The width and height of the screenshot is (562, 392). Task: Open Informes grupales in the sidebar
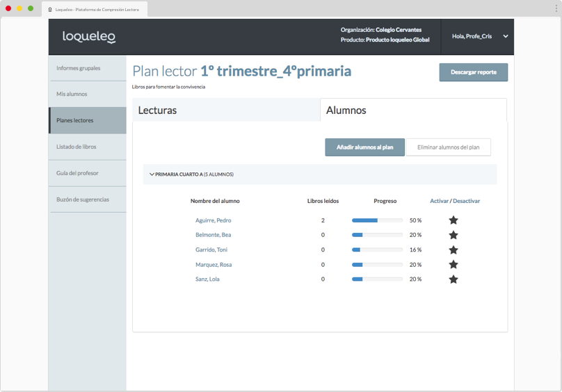click(x=88, y=68)
